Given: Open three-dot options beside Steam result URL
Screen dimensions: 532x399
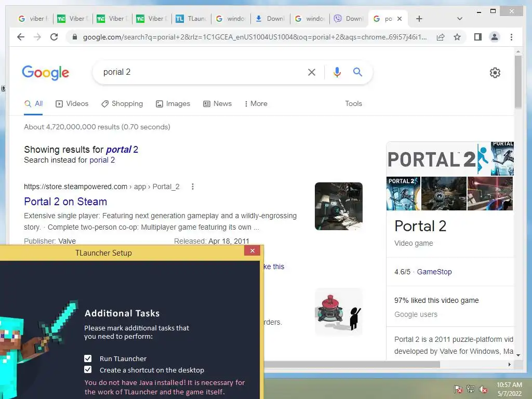Looking at the screenshot, I should click(192, 187).
